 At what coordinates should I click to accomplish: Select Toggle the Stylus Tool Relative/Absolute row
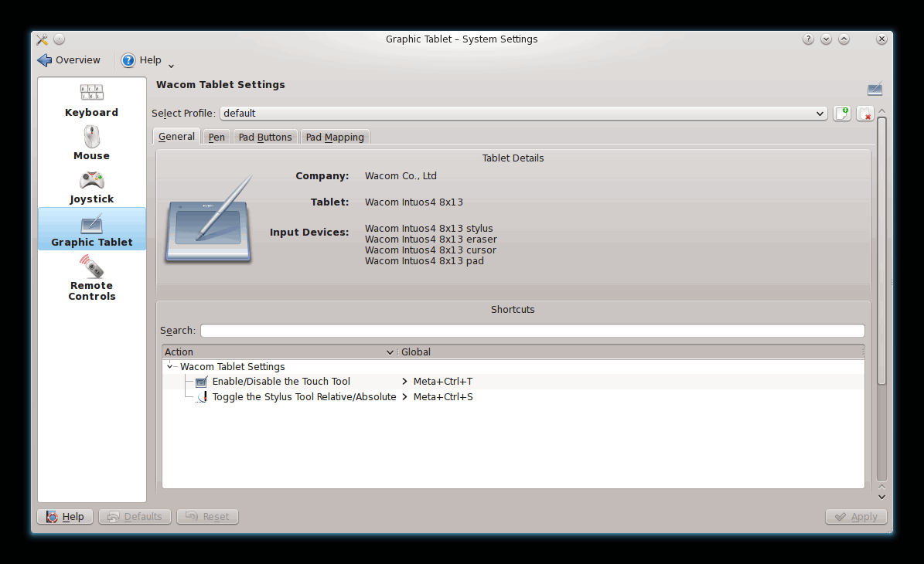pos(513,397)
